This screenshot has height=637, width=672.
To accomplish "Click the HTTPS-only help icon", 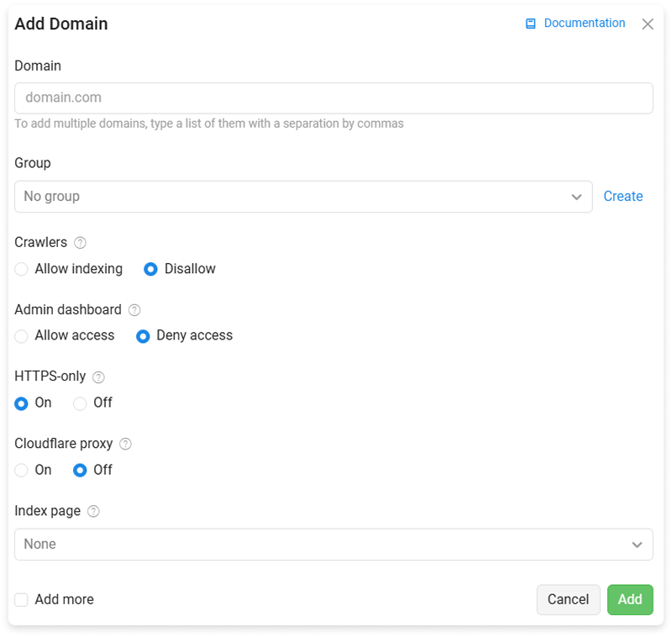I will click(98, 376).
